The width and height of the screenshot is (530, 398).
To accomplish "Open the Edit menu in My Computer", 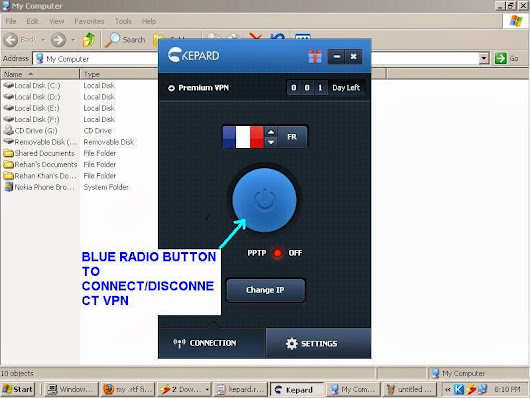I will coord(32,21).
